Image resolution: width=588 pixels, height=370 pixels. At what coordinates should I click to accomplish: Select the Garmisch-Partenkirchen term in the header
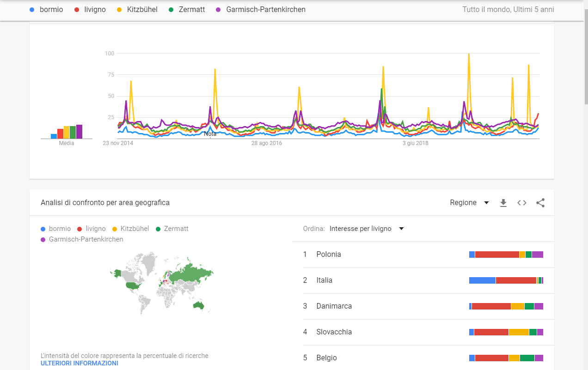261,9
